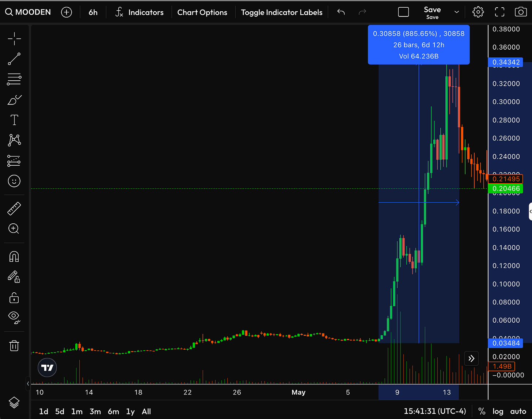Select the chart patterns tool

[x=14, y=140]
